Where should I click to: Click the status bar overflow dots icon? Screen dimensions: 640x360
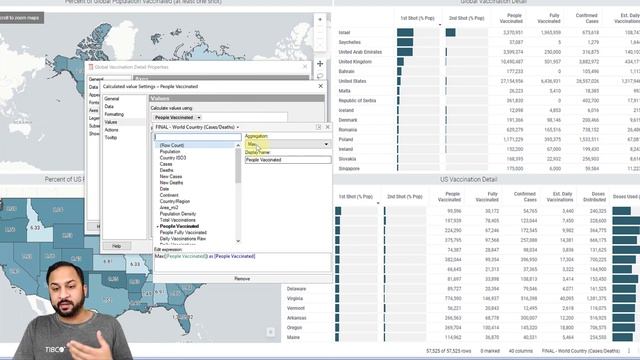pyautogui.click(x=629, y=351)
